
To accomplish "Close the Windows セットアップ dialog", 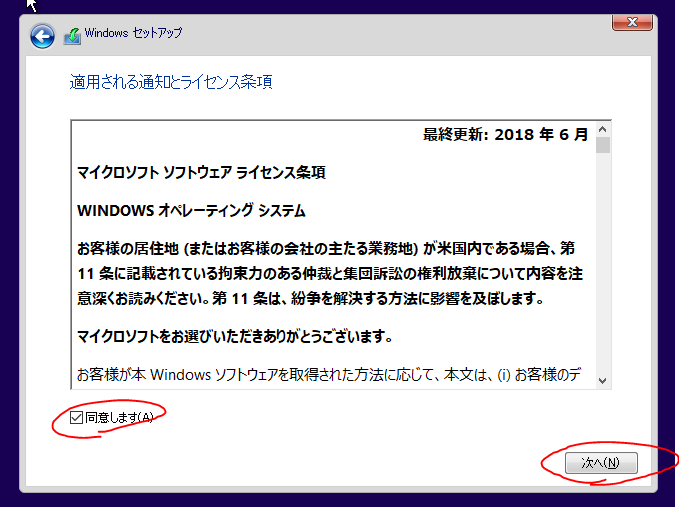I will pos(632,22).
